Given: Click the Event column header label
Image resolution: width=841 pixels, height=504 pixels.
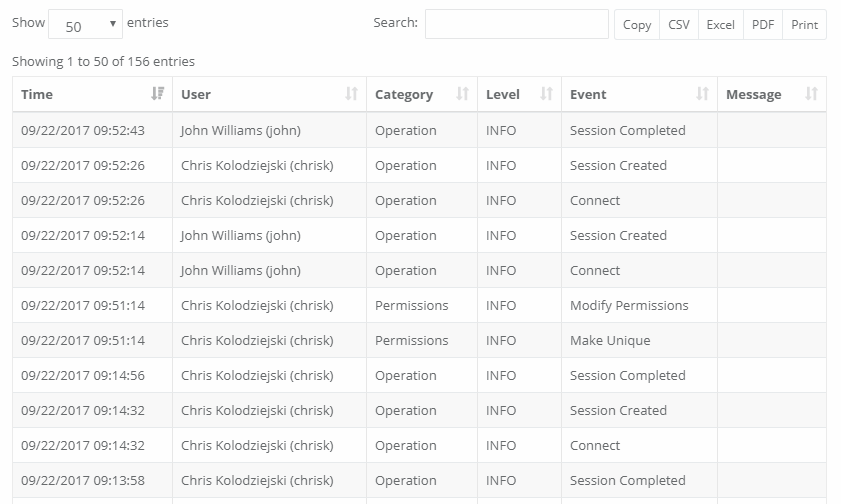Looking at the screenshot, I should pyautogui.click(x=588, y=94).
